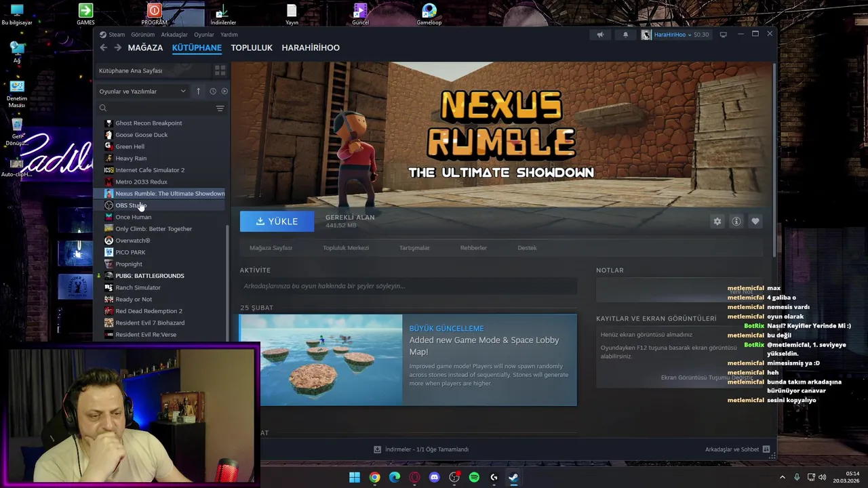Open Opera browser from the taskbar

(x=414, y=477)
